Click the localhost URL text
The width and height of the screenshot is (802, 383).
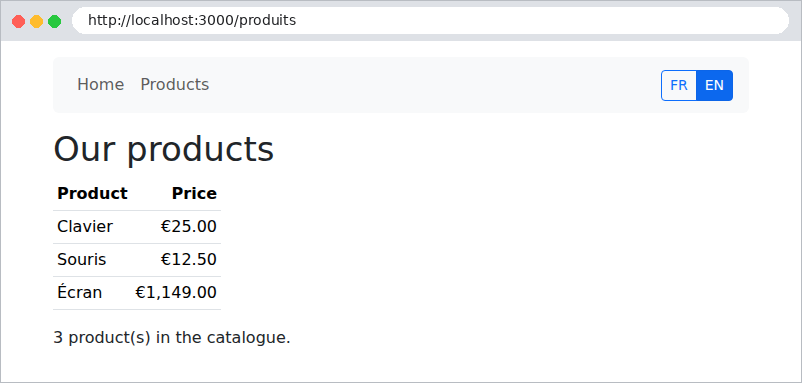point(192,20)
